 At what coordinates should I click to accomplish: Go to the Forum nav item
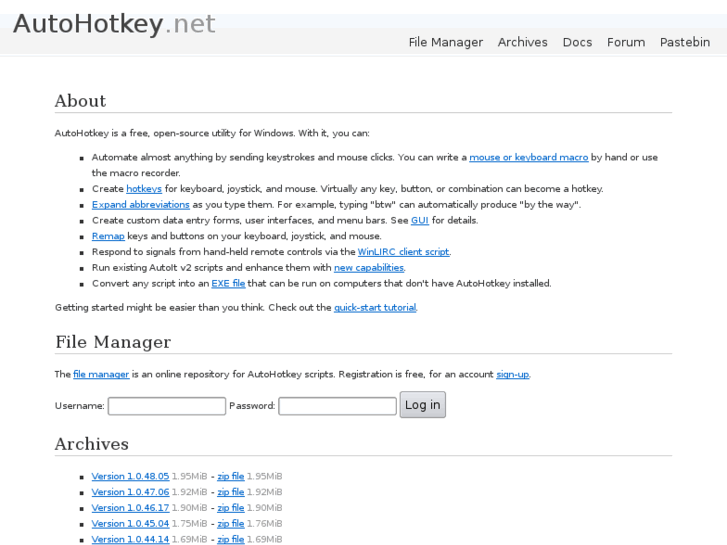(x=626, y=42)
